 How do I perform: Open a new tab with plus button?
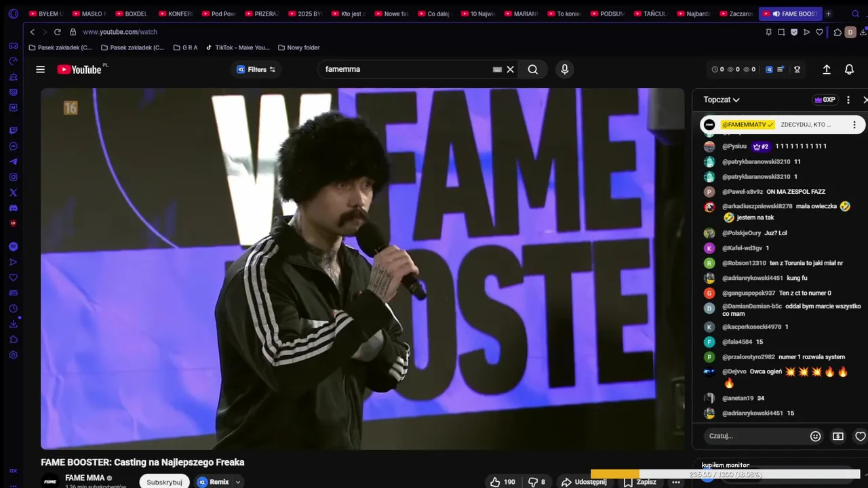[x=828, y=14]
